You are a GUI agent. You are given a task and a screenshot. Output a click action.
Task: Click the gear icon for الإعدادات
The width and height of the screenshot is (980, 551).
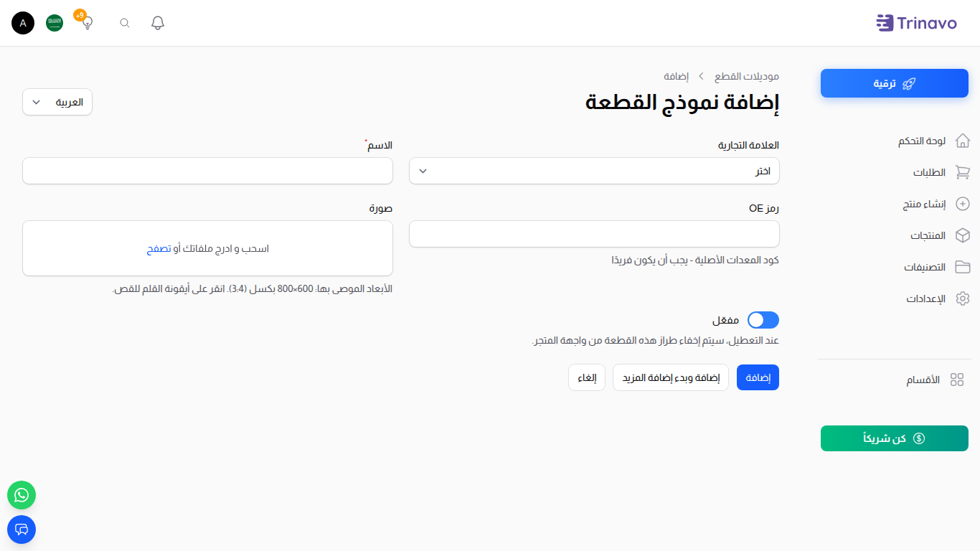(x=963, y=298)
